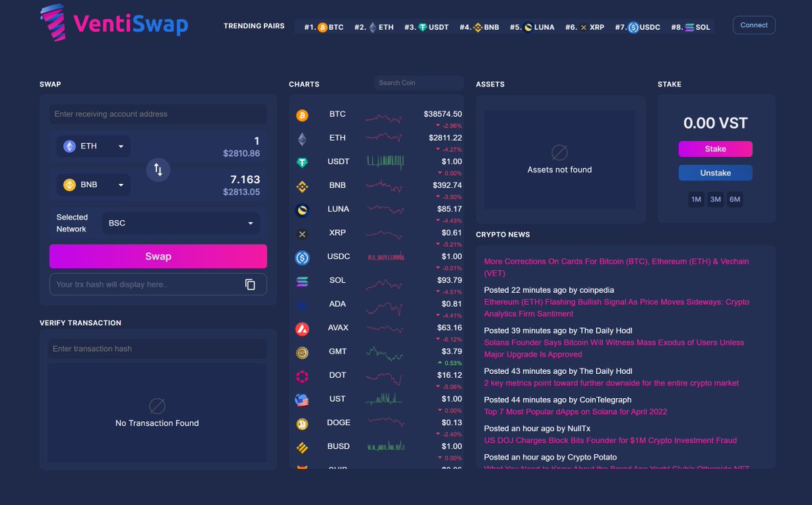Select the ETH trending pair
The height and width of the screenshot is (505, 812).
click(x=374, y=27)
